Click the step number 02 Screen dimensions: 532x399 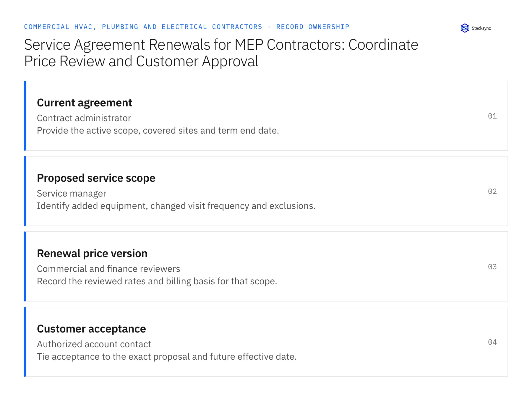[492, 191]
